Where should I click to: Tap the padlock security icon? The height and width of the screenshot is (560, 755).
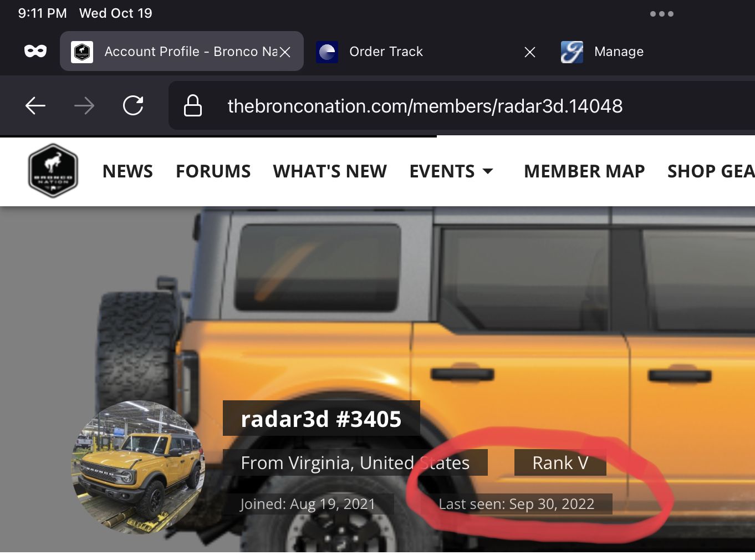tap(192, 105)
